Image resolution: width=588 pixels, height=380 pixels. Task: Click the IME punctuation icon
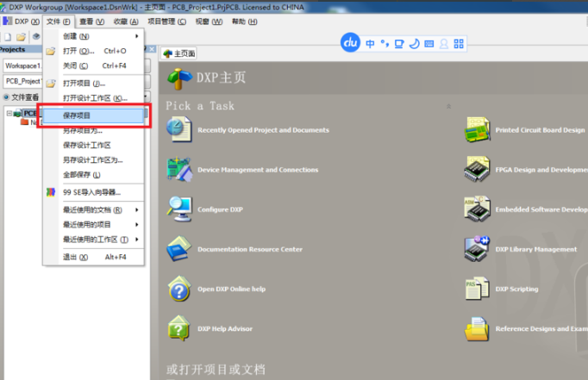click(385, 43)
